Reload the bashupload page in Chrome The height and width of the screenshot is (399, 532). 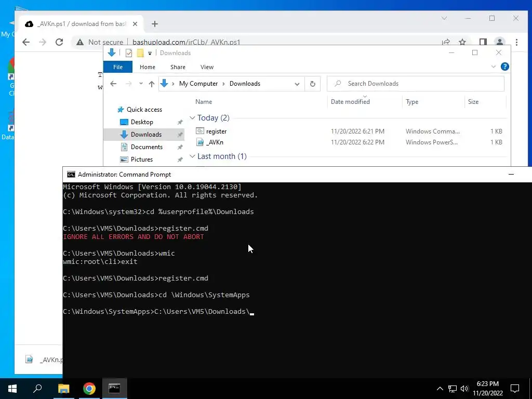coord(59,42)
